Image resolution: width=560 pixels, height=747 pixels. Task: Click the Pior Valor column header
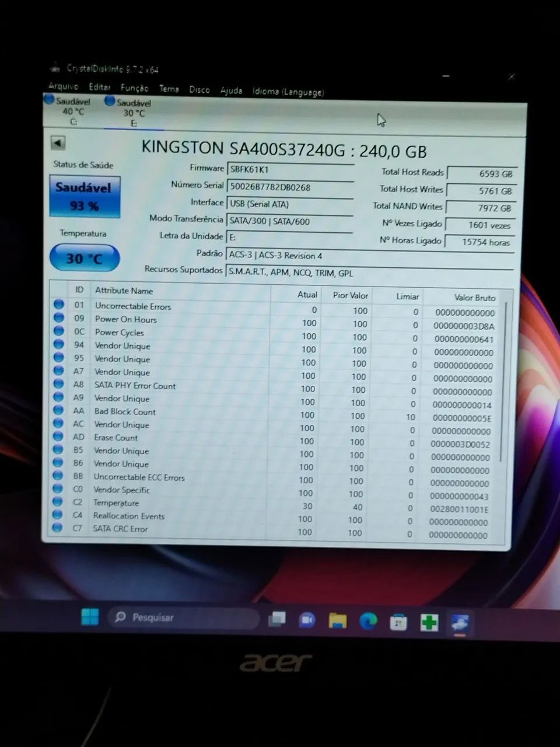(350, 295)
